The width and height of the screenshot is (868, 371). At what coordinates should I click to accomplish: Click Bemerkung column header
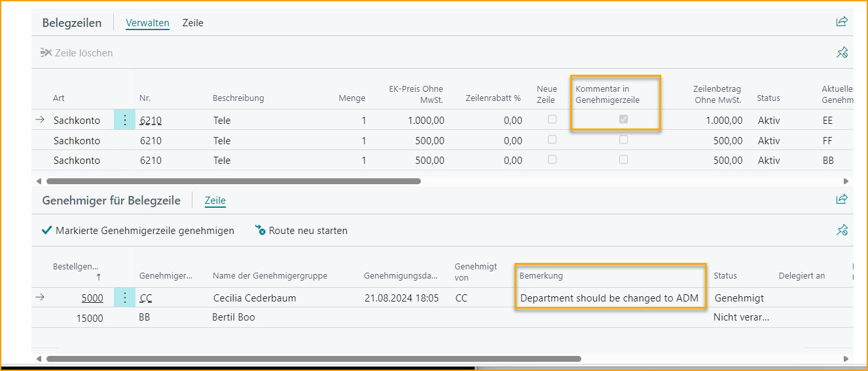(x=541, y=276)
